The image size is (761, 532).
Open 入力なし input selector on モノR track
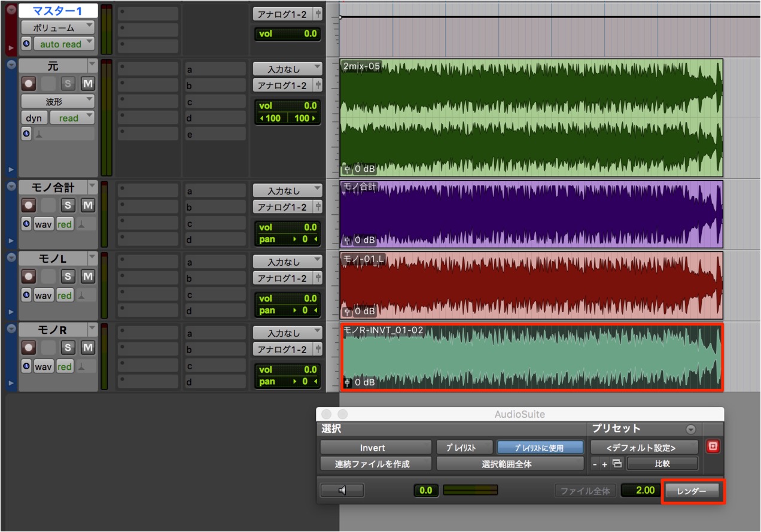coord(287,333)
